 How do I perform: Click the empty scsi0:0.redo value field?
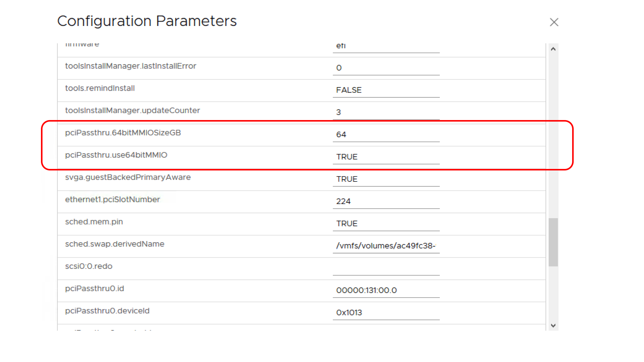[386, 268]
